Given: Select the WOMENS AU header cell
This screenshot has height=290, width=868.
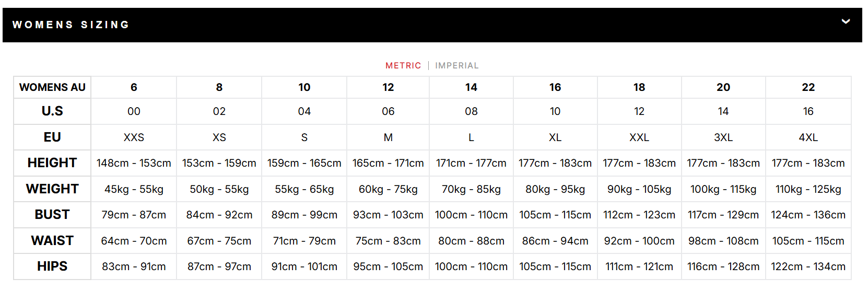Looking at the screenshot, I should pyautogui.click(x=52, y=87).
